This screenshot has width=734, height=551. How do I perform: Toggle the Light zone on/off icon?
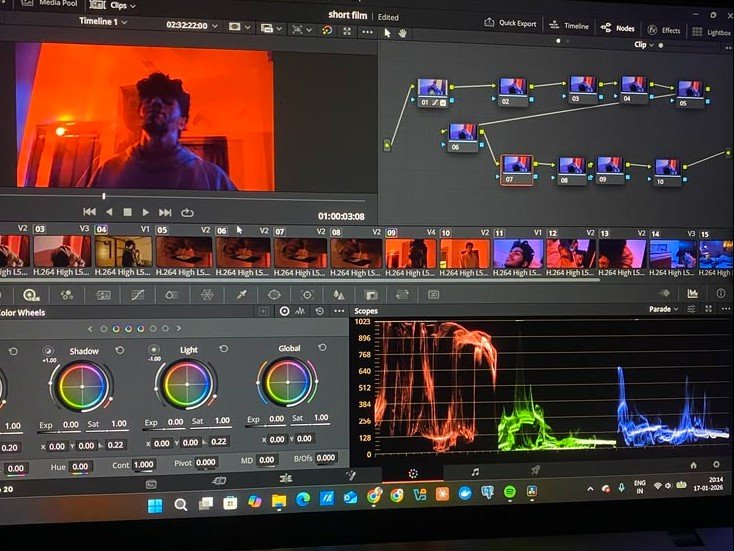(x=153, y=349)
